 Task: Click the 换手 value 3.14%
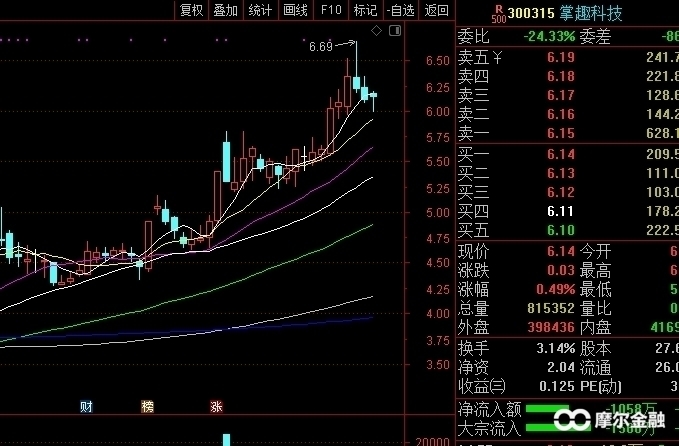pos(556,348)
